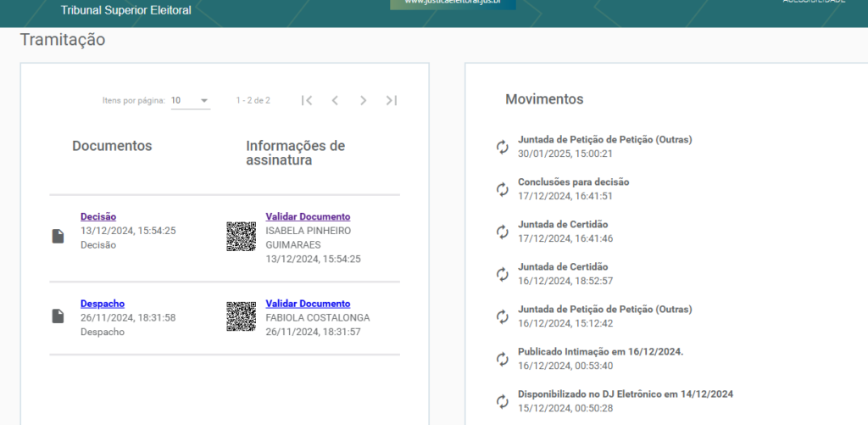Go to next page of documents

click(363, 100)
